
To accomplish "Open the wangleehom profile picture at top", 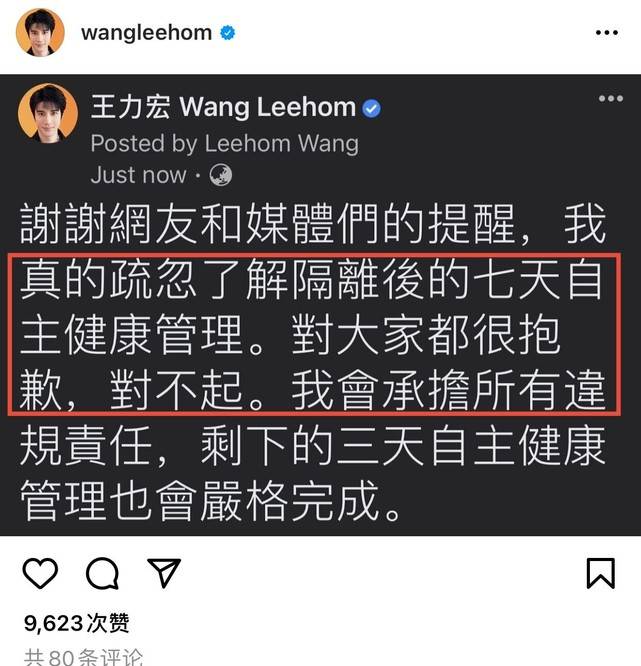I will pos(40,32).
